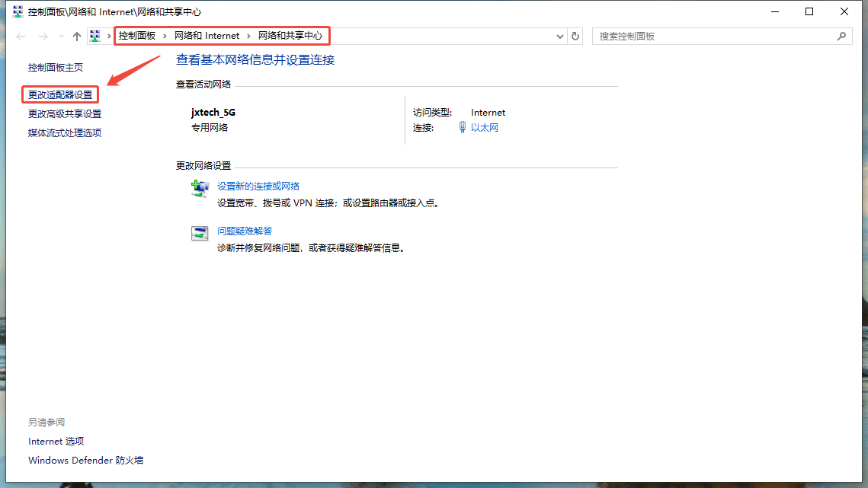Click the 问题疑难解答 icon
Viewport: 868px width, 488px height.
click(200, 234)
